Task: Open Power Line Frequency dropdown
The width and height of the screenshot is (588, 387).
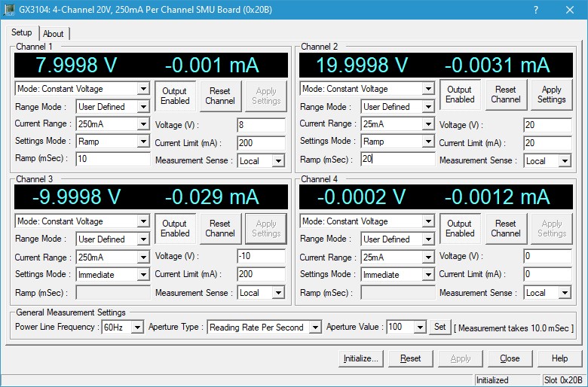Action: (137, 328)
